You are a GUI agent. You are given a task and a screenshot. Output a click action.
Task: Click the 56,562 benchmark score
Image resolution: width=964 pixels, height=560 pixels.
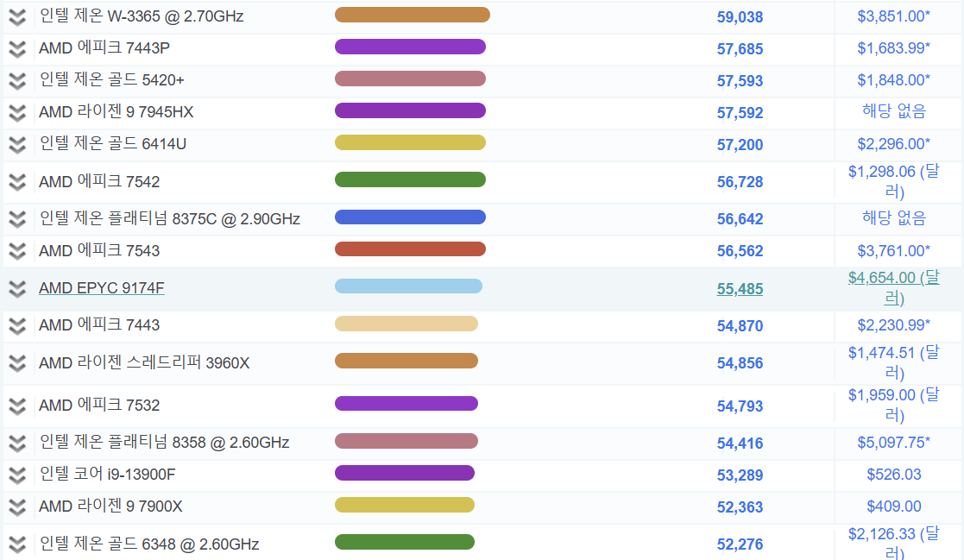pyautogui.click(x=740, y=251)
